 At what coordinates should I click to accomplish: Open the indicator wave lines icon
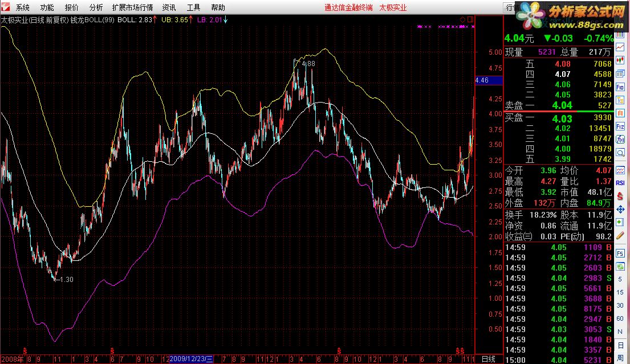[620, 170]
